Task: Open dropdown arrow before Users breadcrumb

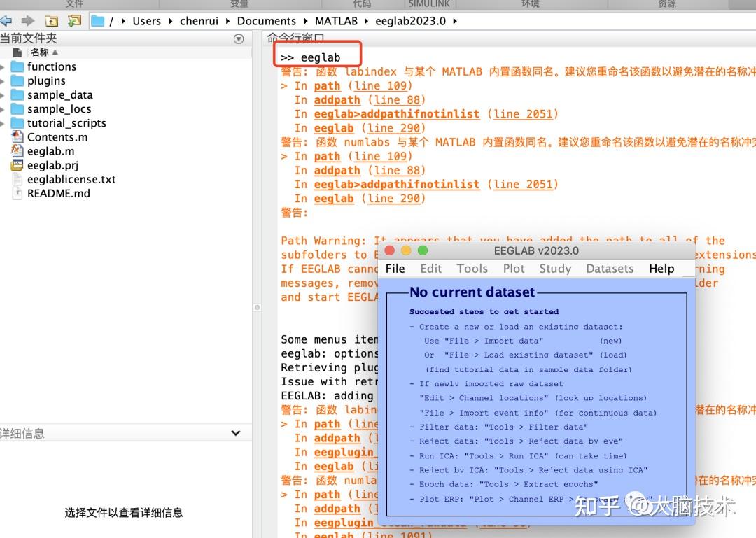Action: point(123,21)
